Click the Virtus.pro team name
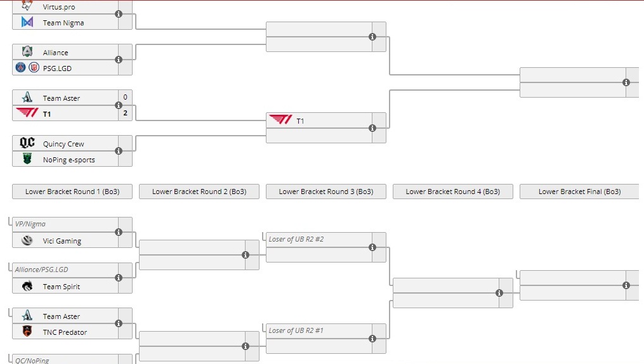This screenshot has height=364, width=644. pos(60,7)
